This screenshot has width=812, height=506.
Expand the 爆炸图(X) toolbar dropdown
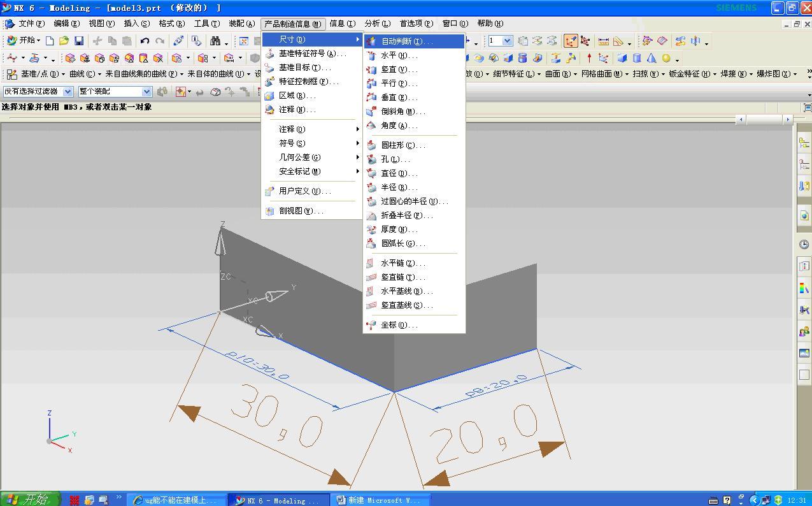(776, 74)
